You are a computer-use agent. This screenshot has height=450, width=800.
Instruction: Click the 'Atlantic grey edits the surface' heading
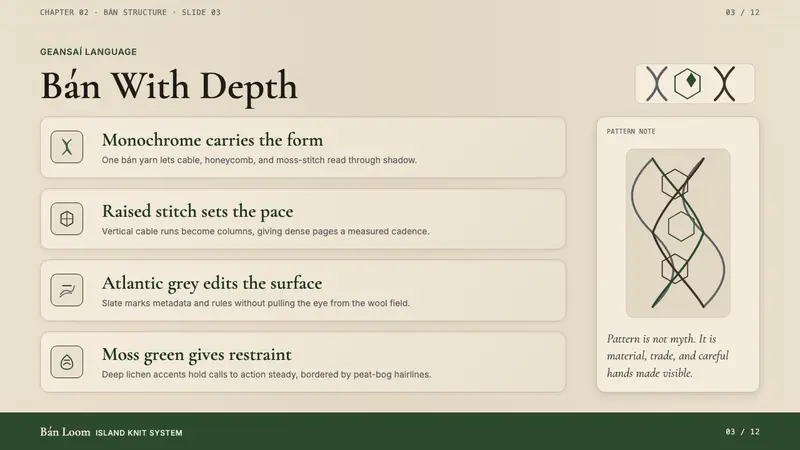point(212,283)
